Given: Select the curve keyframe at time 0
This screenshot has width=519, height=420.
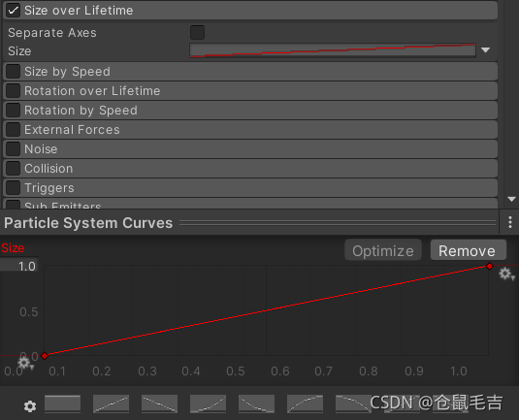Looking at the screenshot, I should (45, 356).
